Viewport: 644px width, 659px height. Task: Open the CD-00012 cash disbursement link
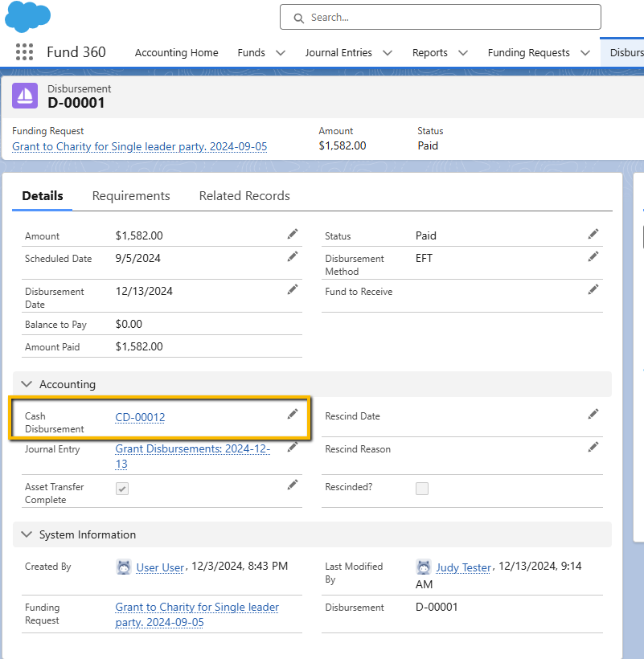pyautogui.click(x=140, y=417)
